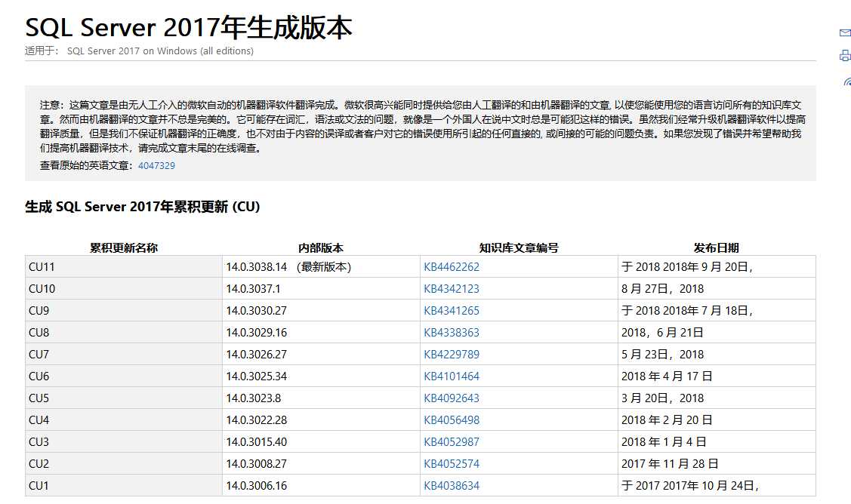Click the email envelope icon

point(845,33)
